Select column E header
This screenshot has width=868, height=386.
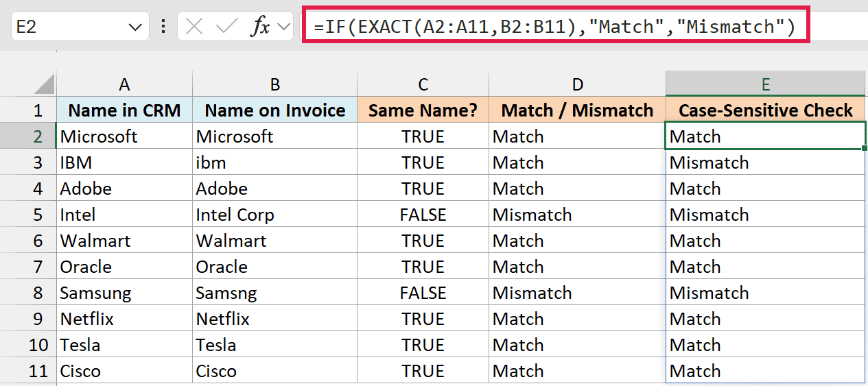pos(766,84)
